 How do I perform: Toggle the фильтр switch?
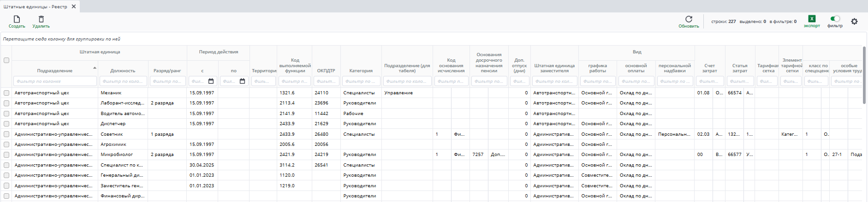tap(835, 19)
